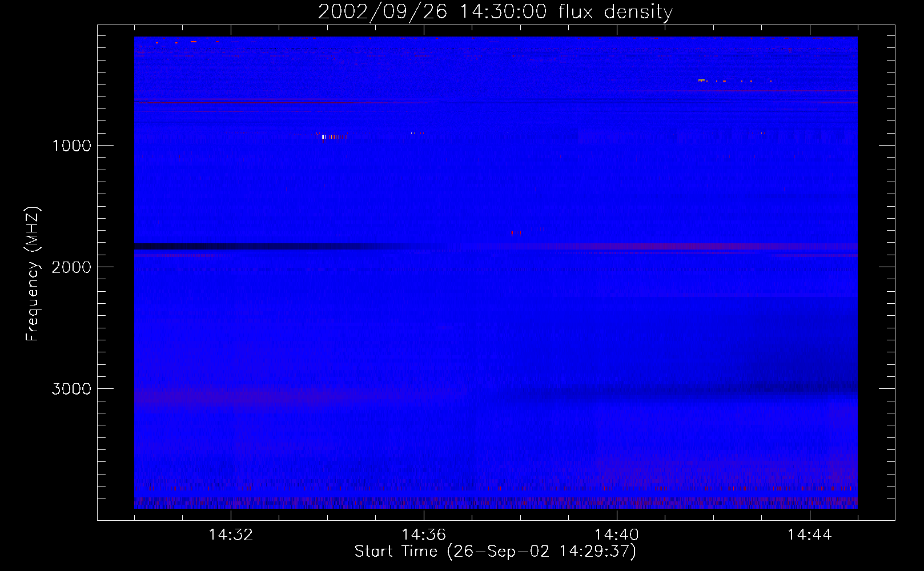Click the 14:32 time tick label
Image resolution: width=924 pixels, height=571 pixels.
[x=231, y=535]
